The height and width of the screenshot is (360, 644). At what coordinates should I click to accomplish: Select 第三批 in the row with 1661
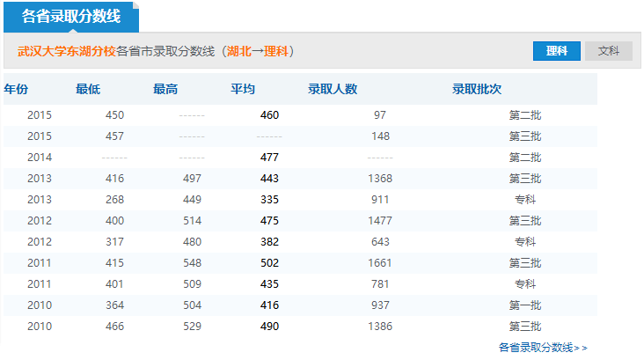point(525,263)
